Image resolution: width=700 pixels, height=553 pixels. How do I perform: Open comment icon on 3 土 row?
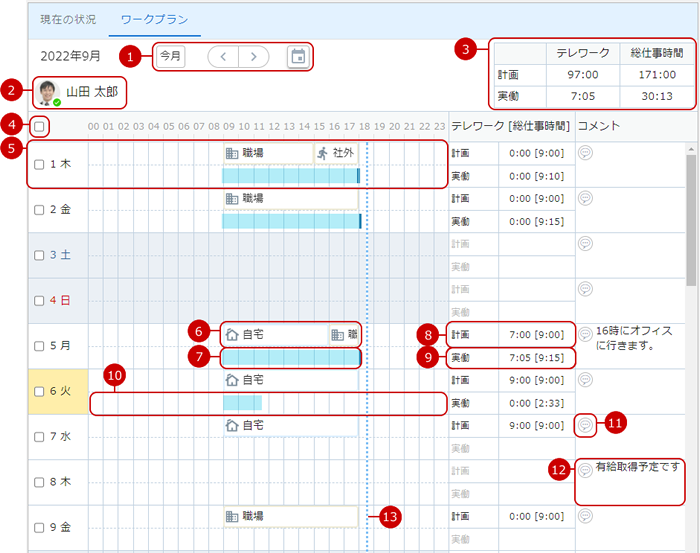pos(586,243)
